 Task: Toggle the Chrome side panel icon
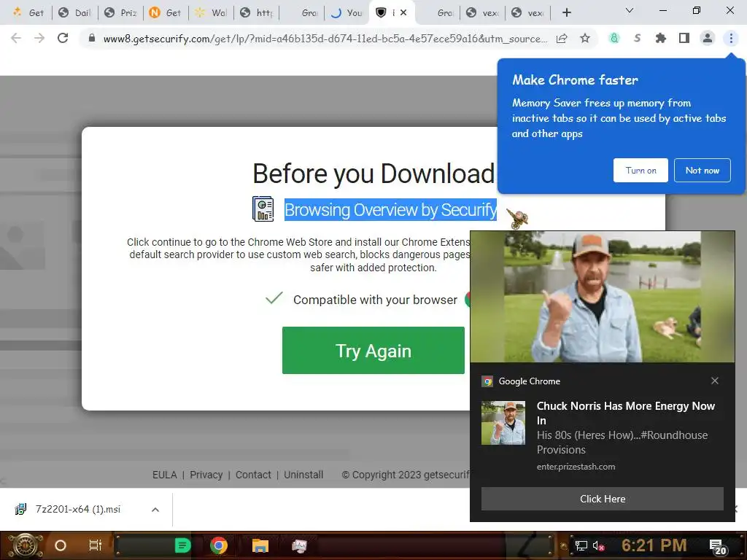[x=684, y=38]
